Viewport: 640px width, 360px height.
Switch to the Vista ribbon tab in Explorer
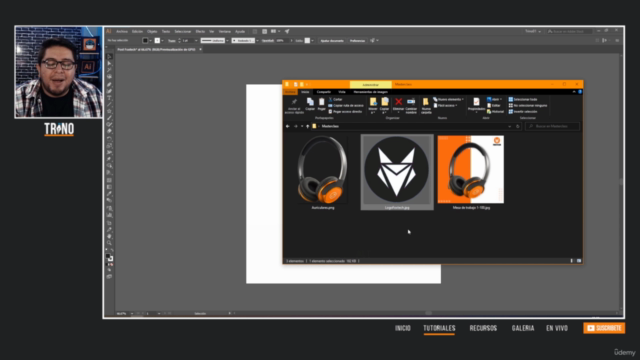coord(342,92)
